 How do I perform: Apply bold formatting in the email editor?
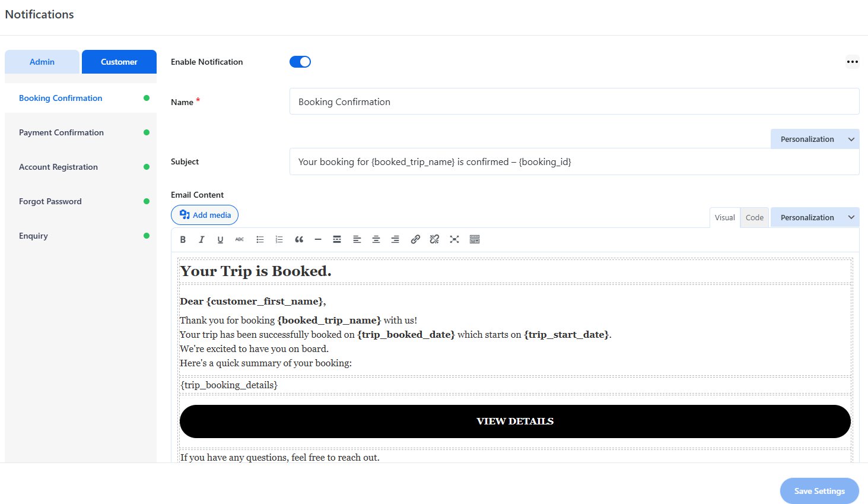click(183, 239)
